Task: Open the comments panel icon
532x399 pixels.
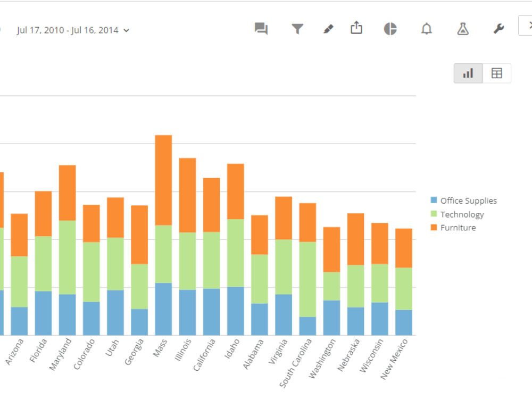Action: [261, 29]
